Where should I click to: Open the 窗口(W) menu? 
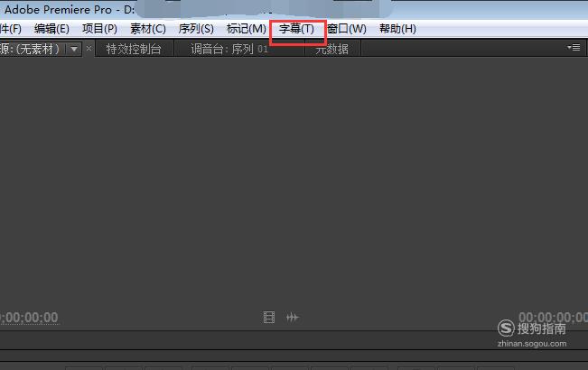[346, 29]
